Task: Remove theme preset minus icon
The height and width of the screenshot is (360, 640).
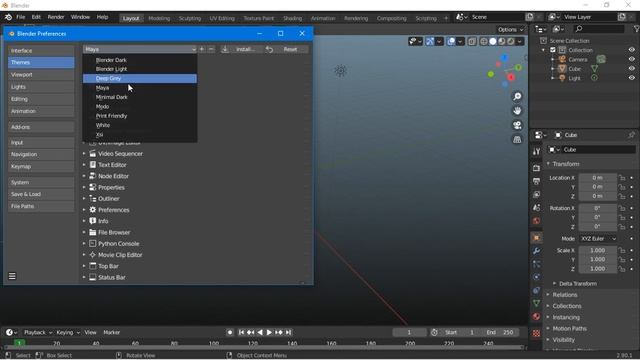Action: pyautogui.click(x=211, y=49)
